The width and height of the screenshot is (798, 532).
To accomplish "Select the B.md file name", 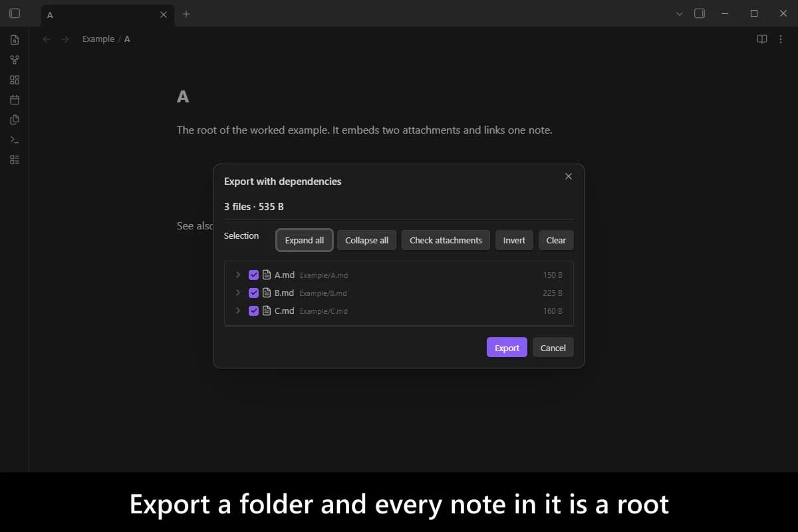I will [284, 293].
